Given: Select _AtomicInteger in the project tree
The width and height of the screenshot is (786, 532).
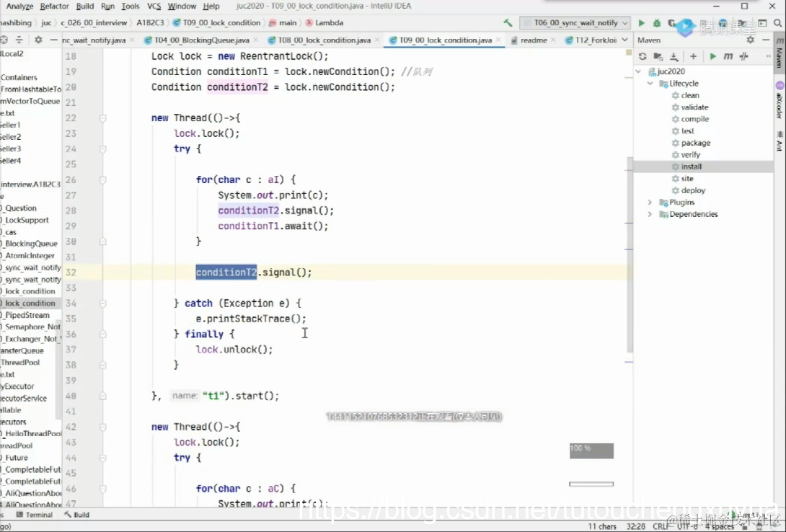Looking at the screenshot, I should pos(28,255).
